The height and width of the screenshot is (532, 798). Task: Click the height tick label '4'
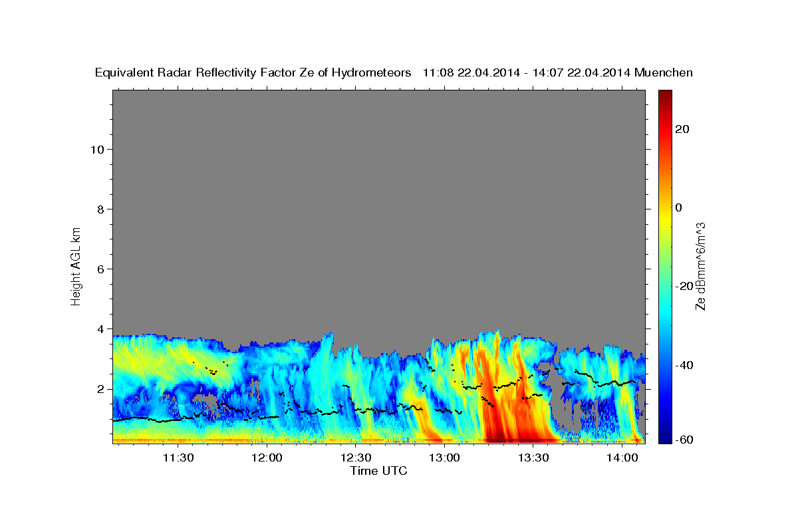100,329
